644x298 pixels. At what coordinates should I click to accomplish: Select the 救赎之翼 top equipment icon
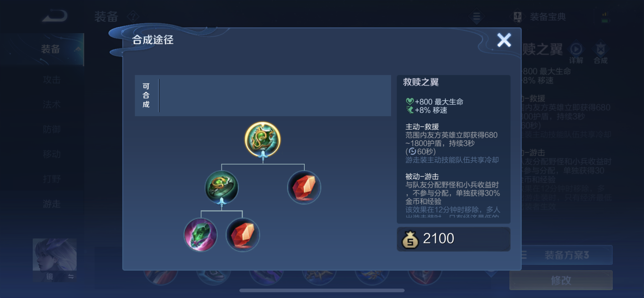tap(263, 140)
